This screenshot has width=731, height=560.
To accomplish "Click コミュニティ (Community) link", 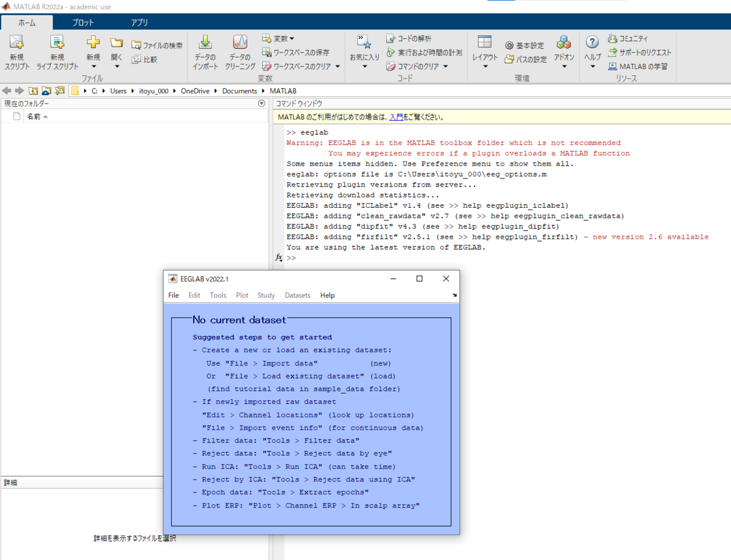I will pyautogui.click(x=628, y=38).
